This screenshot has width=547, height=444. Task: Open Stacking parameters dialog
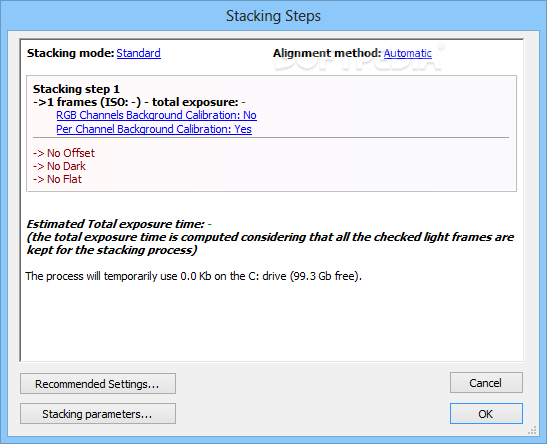tap(98, 414)
